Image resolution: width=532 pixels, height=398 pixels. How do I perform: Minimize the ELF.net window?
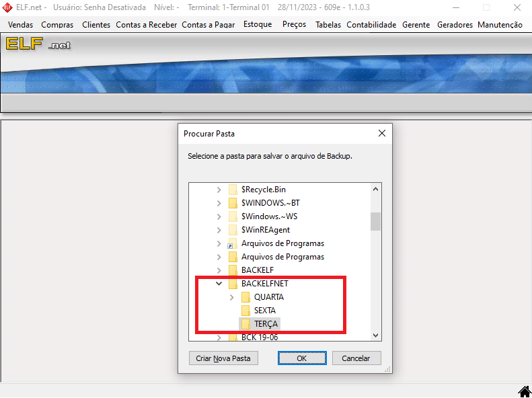pos(456,7)
